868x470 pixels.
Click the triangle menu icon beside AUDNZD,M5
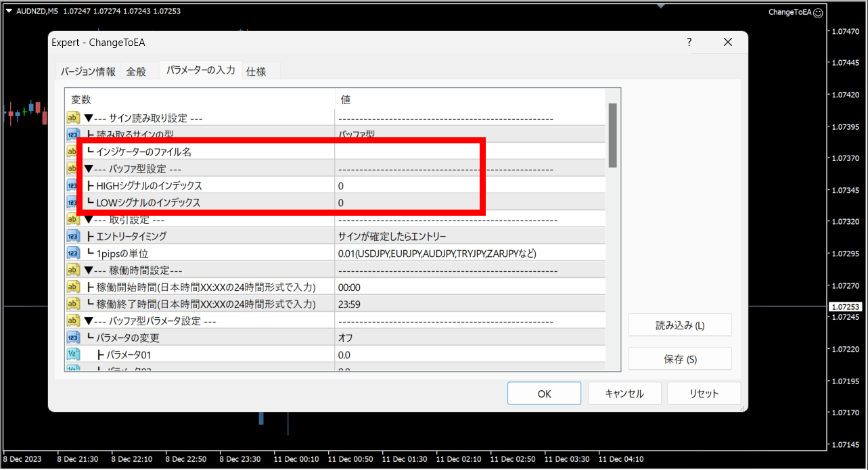(9, 11)
